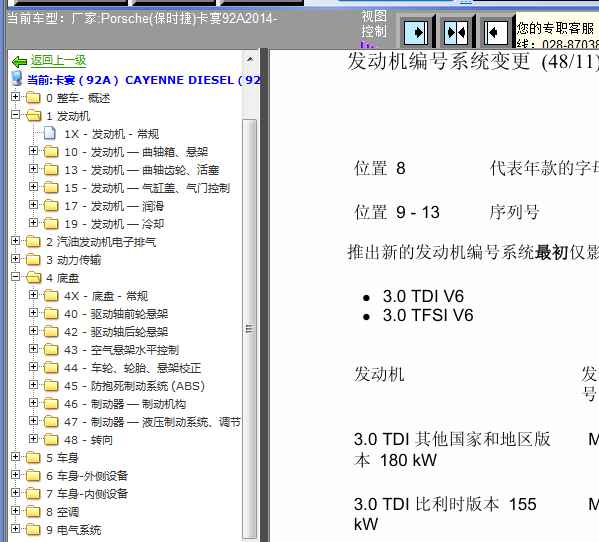Select current model CAYENNE DIESEL heading

(143, 80)
